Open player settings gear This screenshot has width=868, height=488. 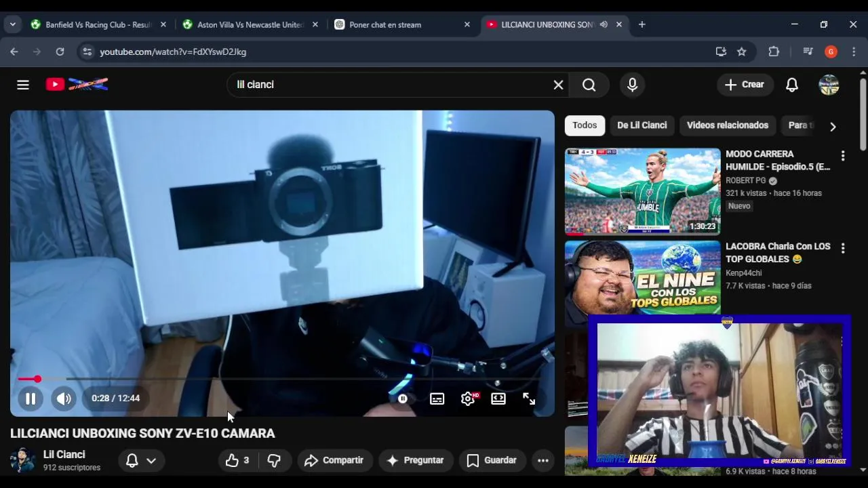coord(468,399)
